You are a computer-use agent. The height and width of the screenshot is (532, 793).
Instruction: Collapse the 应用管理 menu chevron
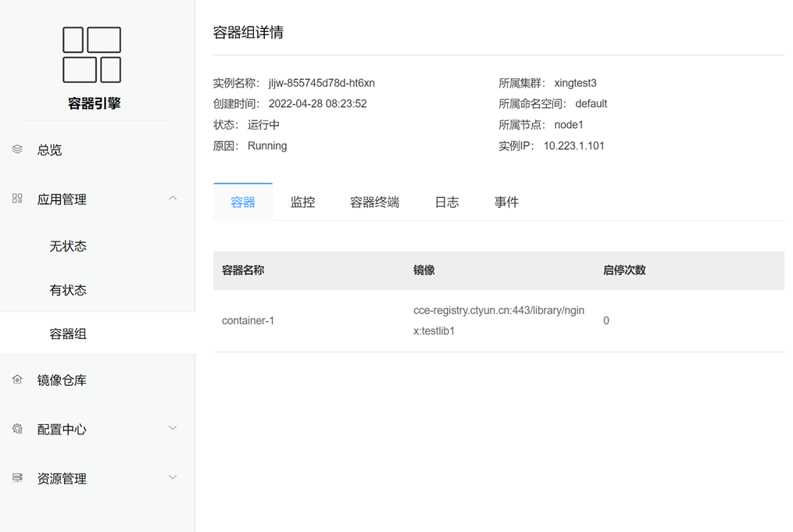pos(173,198)
